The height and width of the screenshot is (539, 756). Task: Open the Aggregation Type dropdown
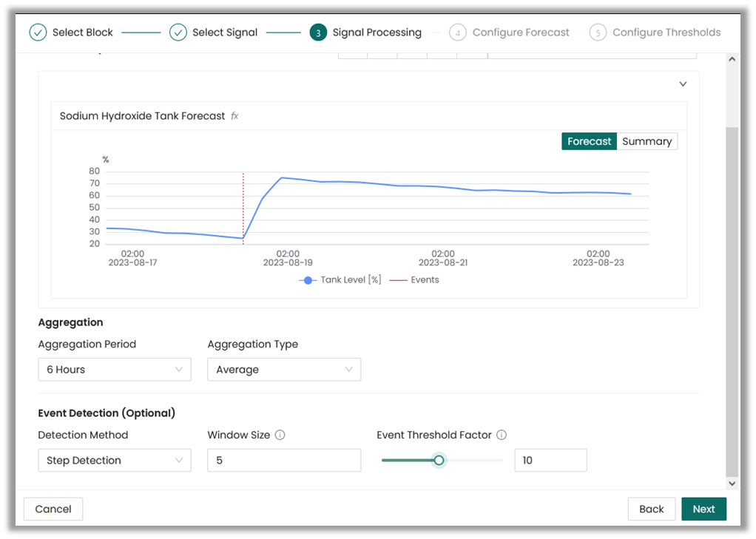[284, 370]
